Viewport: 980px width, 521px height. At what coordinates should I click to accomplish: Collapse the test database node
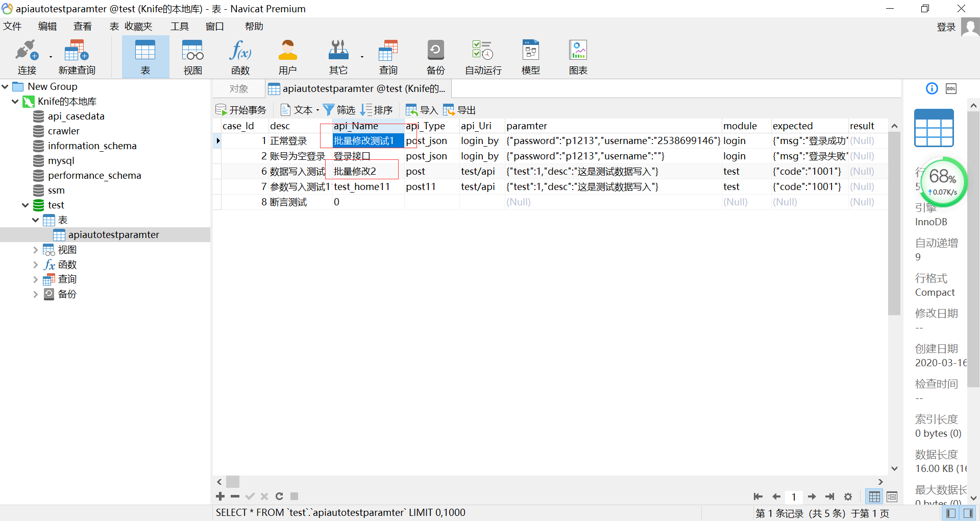point(25,205)
